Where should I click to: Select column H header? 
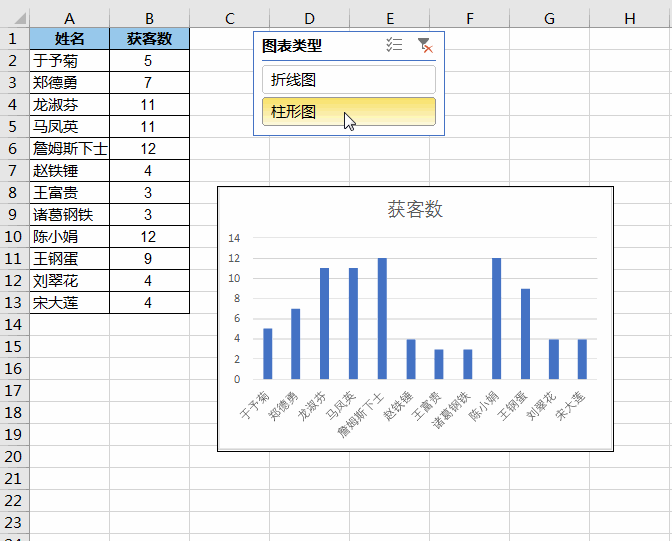tap(630, 18)
